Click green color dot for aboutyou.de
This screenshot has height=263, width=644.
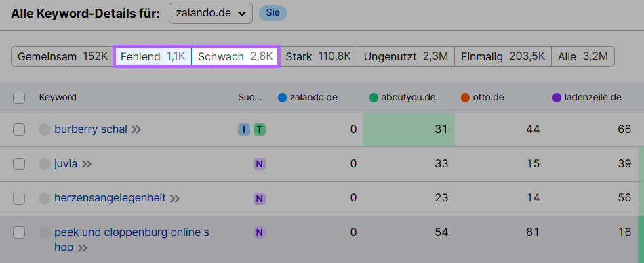[374, 98]
